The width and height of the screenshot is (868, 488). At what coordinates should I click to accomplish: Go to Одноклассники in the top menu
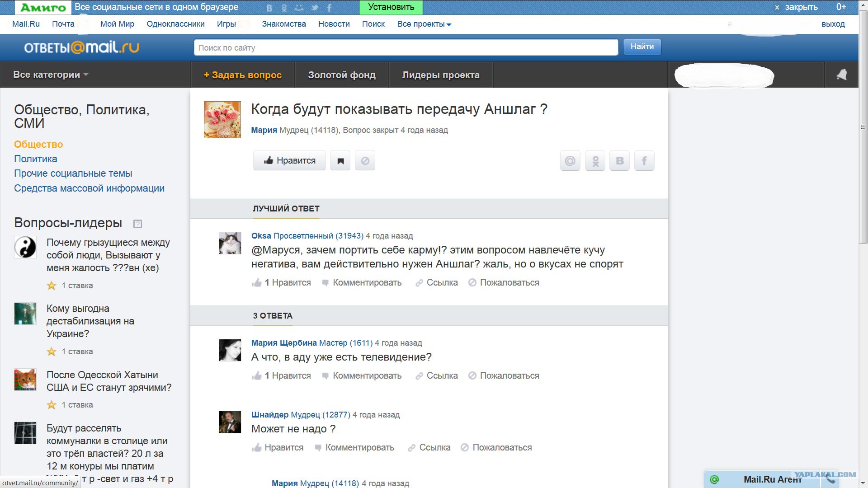click(x=175, y=24)
